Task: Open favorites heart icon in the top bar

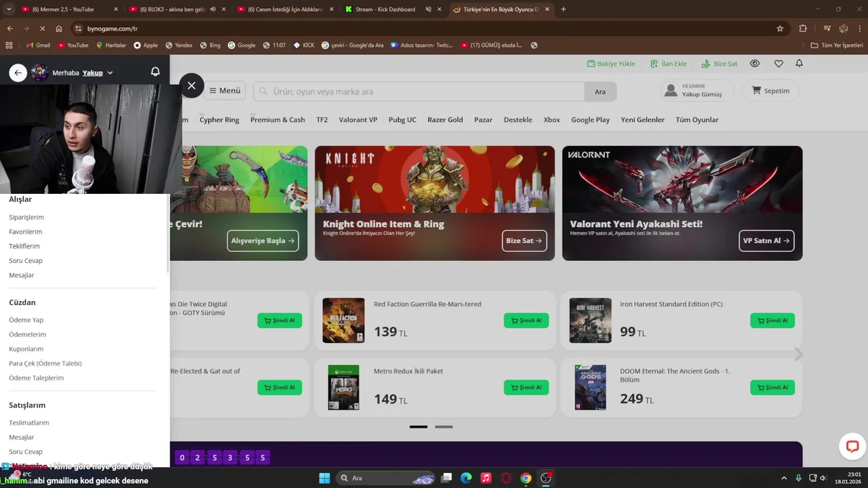Action: (x=778, y=64)
